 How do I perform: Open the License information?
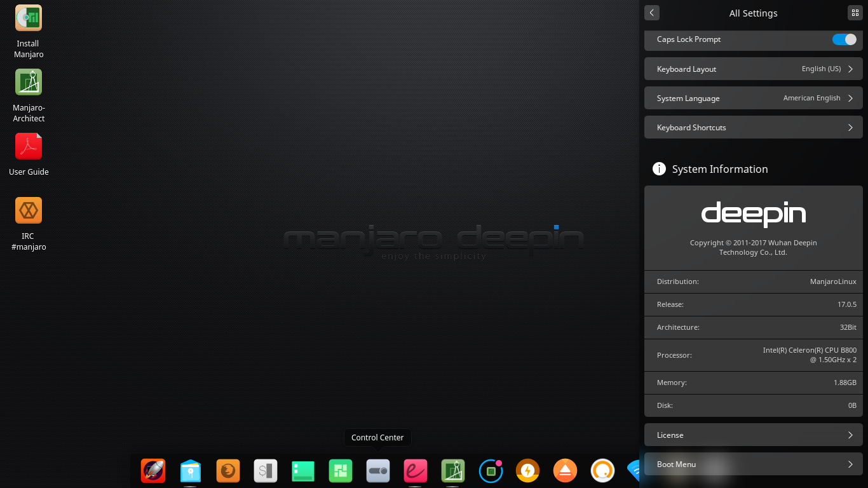[x=754, y=435]
